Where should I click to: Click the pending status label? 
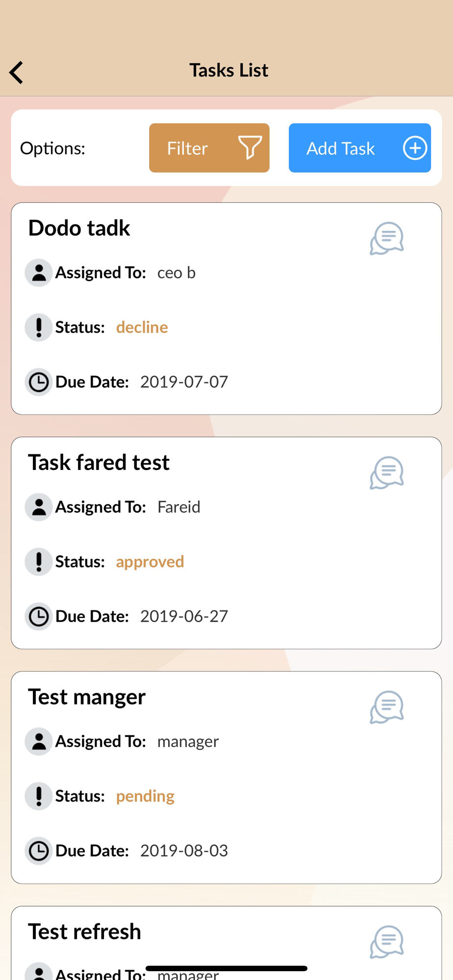tap(145, 797)
